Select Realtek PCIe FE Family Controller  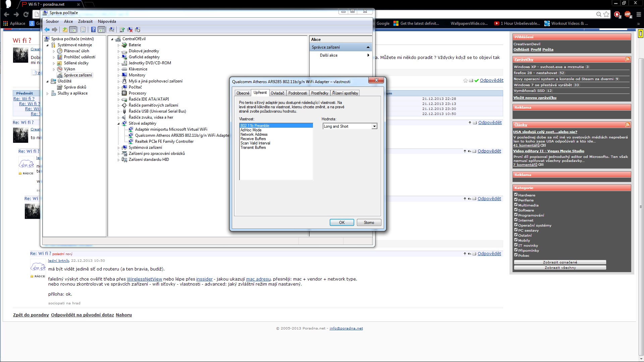pyautogui.click(x=164, y=141)
